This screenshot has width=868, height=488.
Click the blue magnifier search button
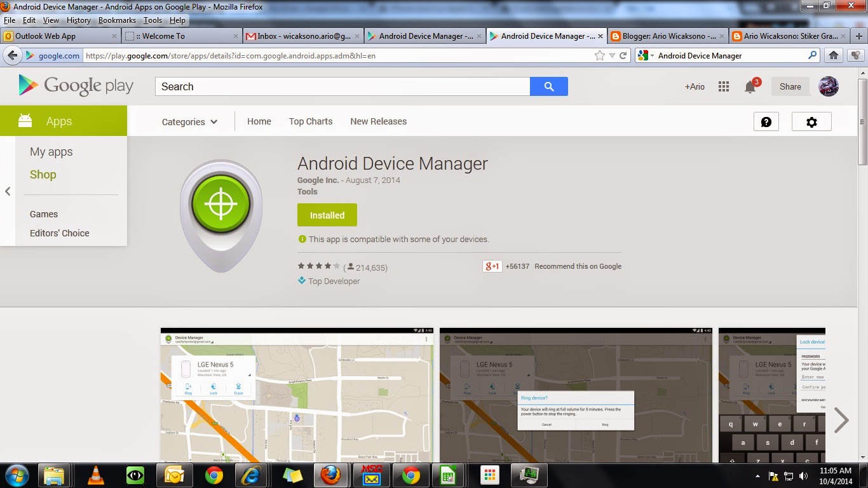point(549,86)
